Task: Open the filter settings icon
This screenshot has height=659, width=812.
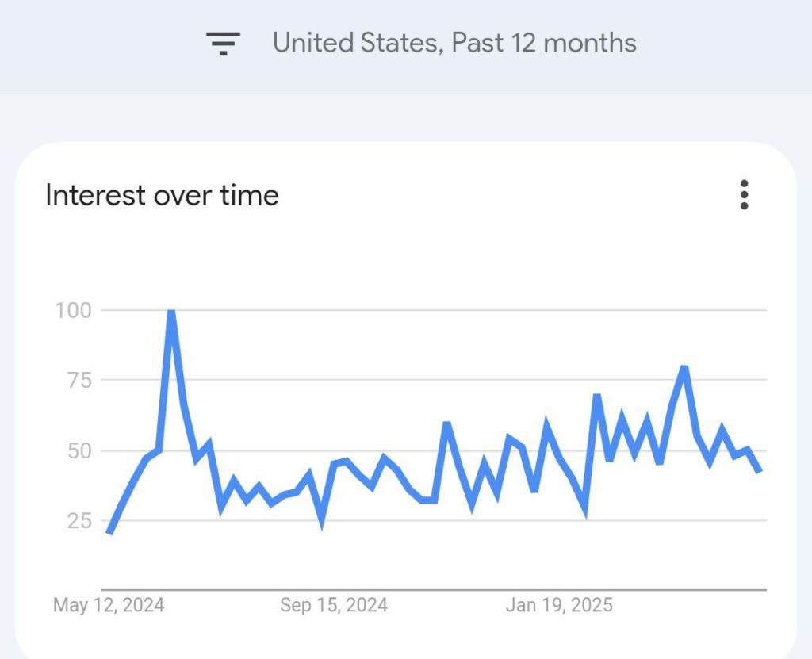Action: click(x=223, y=42)
